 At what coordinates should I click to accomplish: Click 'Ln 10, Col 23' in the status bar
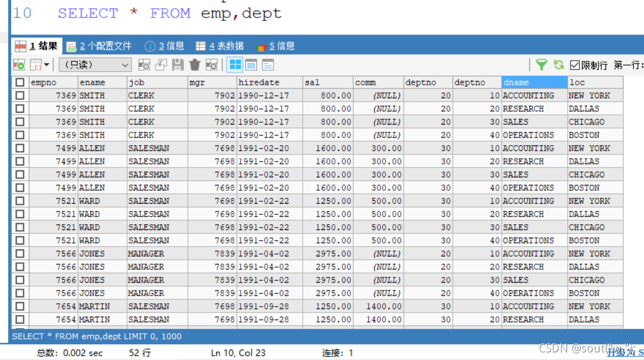click(238, 352)
